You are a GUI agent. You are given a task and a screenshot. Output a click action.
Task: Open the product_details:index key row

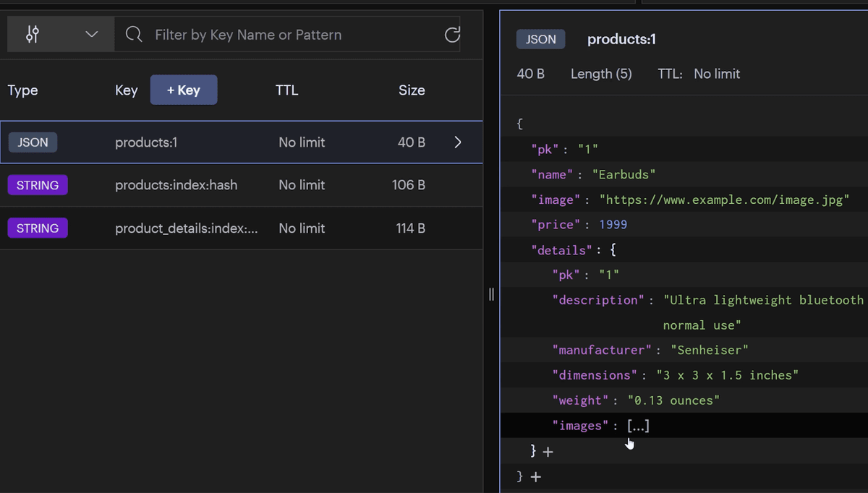186,228
